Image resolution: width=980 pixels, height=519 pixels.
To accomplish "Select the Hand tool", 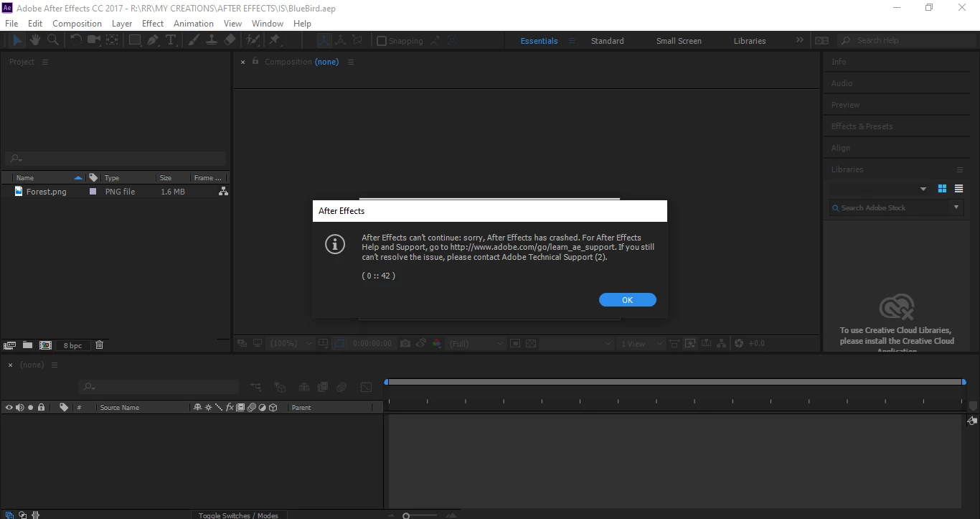I will [x=34, y=40].
